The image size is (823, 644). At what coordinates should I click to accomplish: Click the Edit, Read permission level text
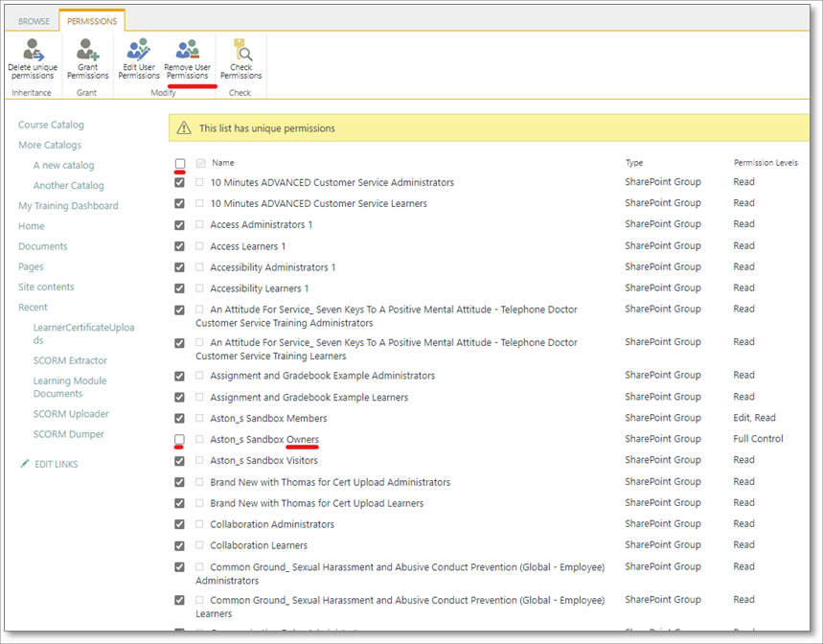pos(754,418)
